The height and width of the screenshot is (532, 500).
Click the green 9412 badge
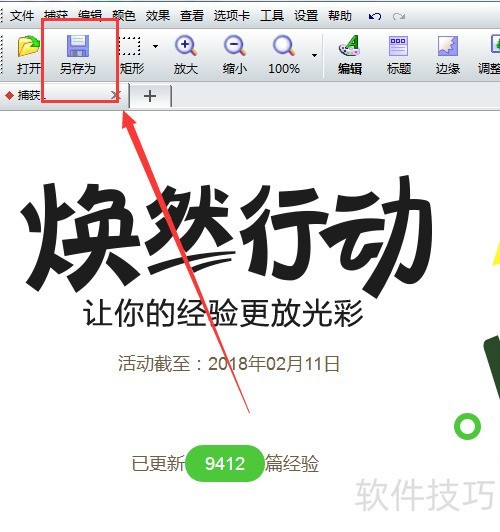[x=225, y=463]
